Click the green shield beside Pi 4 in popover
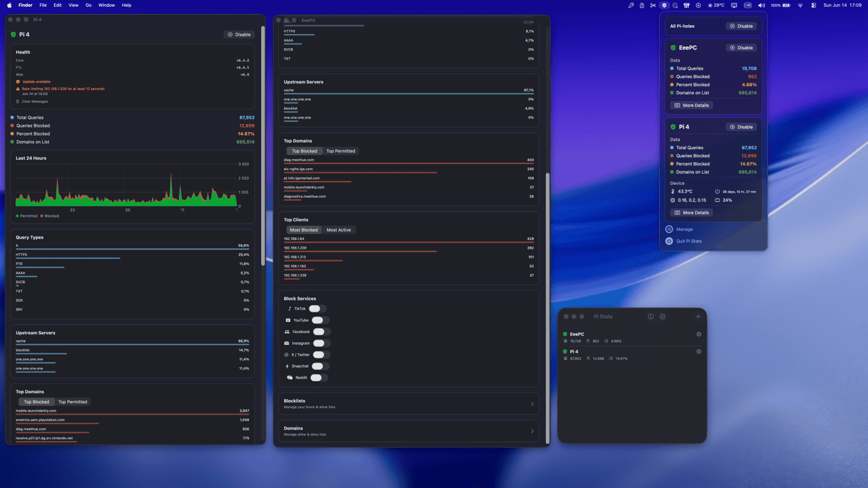The width and height of the screenshot is (868, 488). [x=673, y=127]
